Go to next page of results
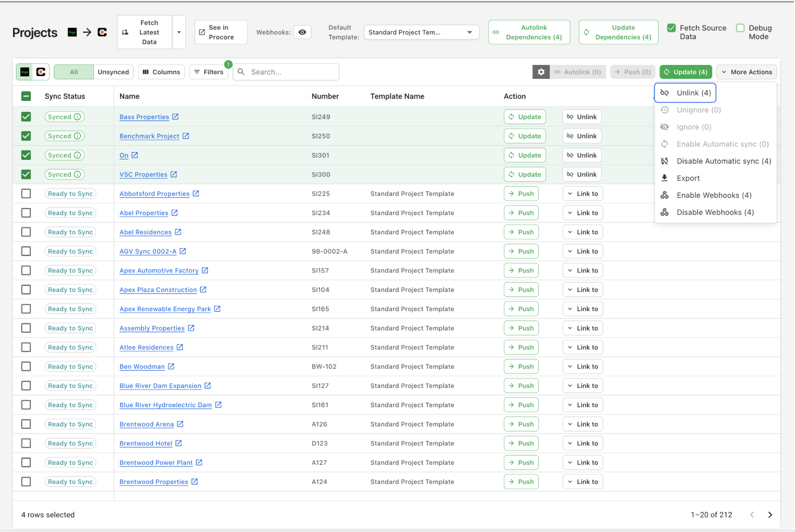This screenshot has height=532, width=795. pos(770,515)
